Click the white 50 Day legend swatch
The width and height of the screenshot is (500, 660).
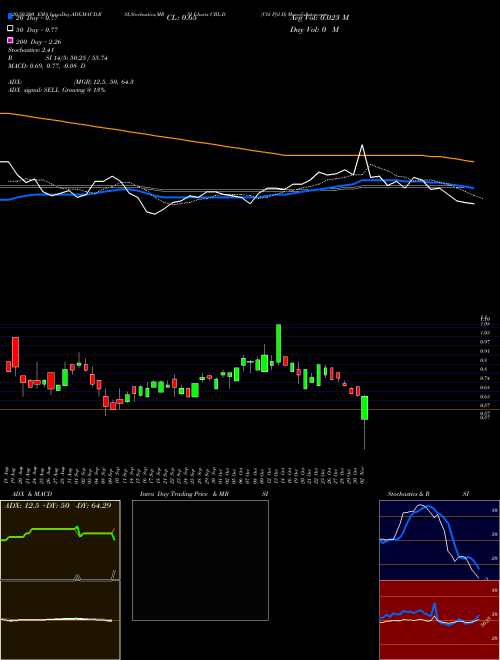(10, 29)
